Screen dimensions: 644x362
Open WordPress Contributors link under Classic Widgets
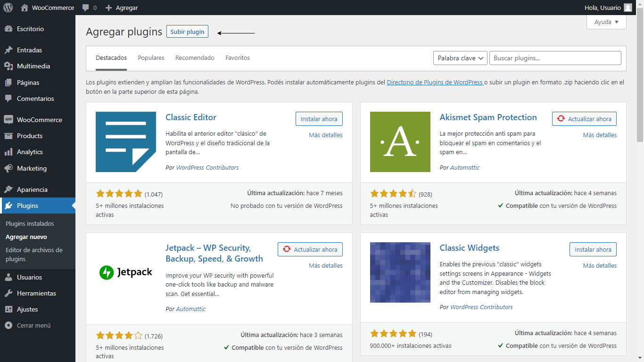point(481,307)
